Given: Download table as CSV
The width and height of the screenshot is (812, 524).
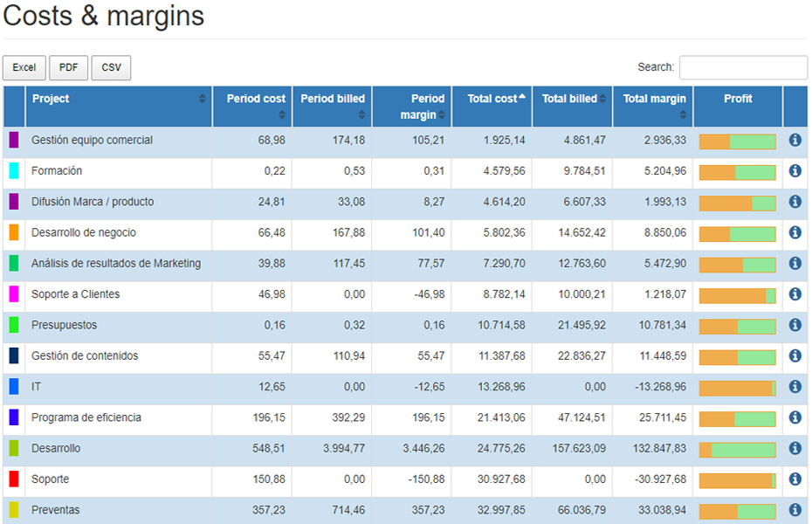Looking at the screenshot, I should click(111, 68).
